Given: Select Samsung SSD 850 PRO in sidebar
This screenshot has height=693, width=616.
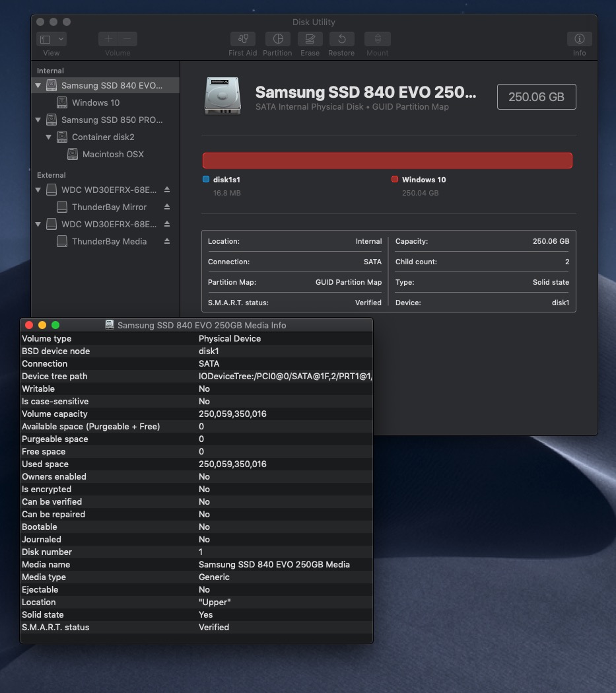Looking at the screenshot, I should click(105, 120).
